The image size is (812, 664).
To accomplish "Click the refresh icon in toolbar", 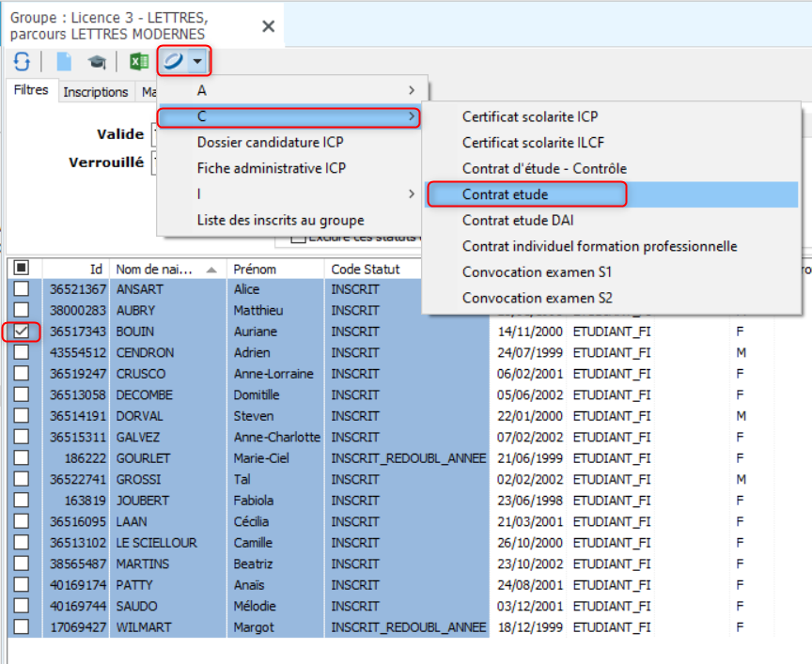I will [22, 62].
